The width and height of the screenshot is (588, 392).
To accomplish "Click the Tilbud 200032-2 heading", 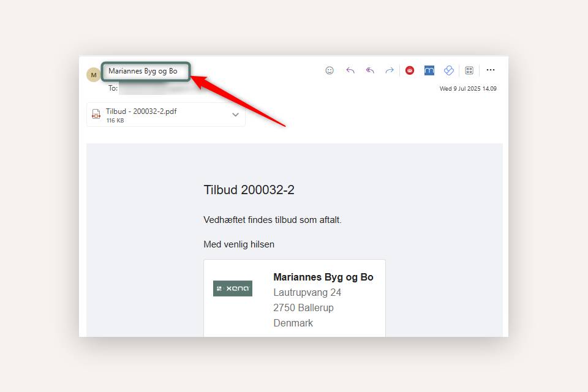I will [249, 190].
